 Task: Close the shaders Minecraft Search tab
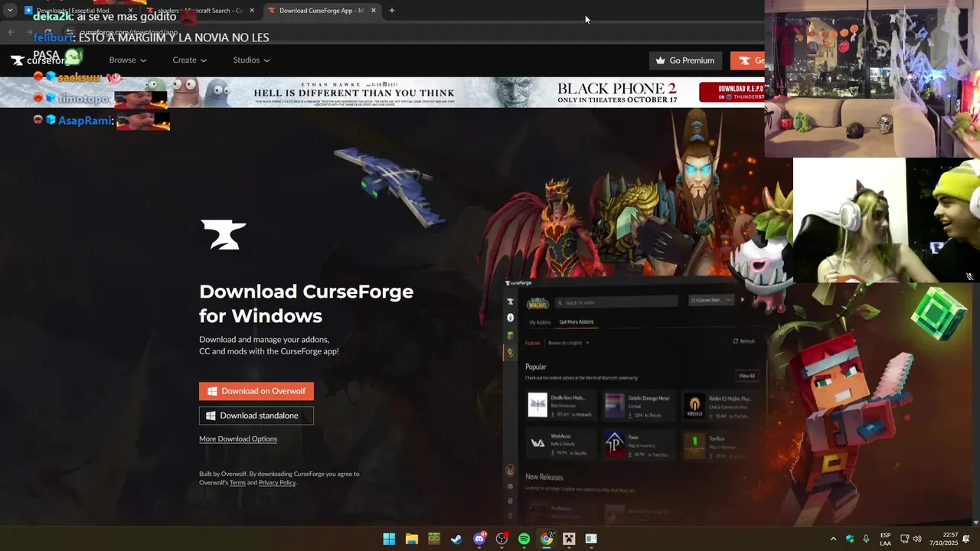252,11
